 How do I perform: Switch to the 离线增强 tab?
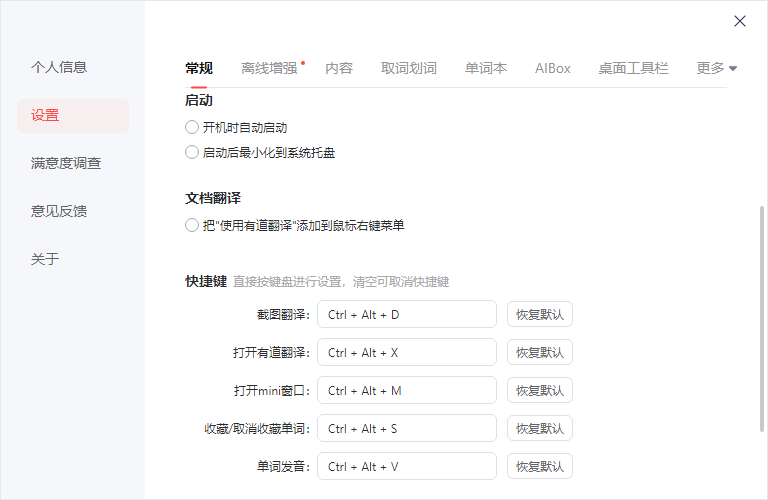click(269, 68)
